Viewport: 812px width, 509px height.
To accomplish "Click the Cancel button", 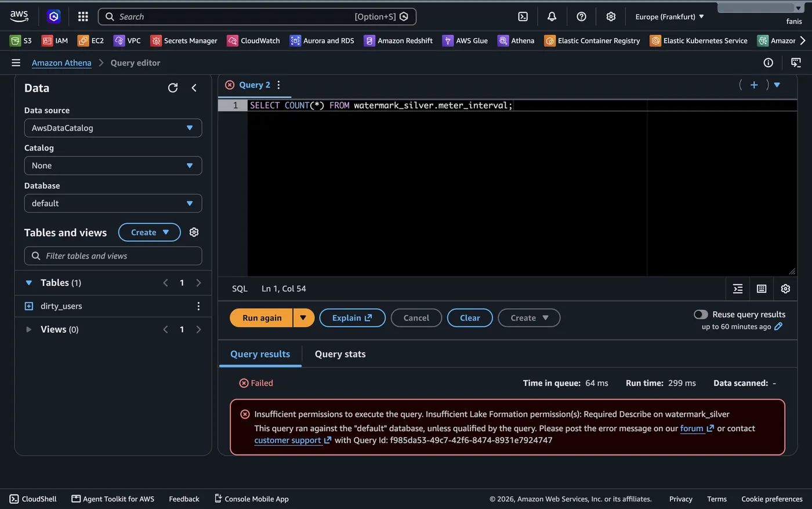I will click(x=416, y=318).
